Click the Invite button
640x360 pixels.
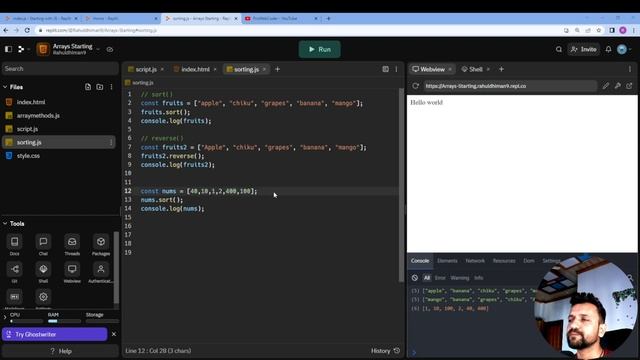(x=584, y=49)
